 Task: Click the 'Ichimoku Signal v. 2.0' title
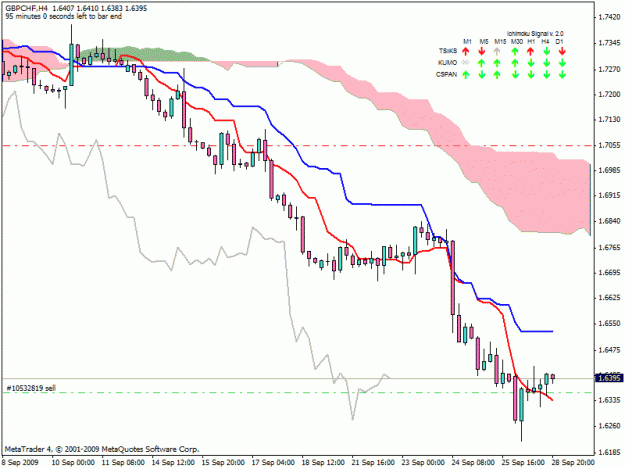535,34
